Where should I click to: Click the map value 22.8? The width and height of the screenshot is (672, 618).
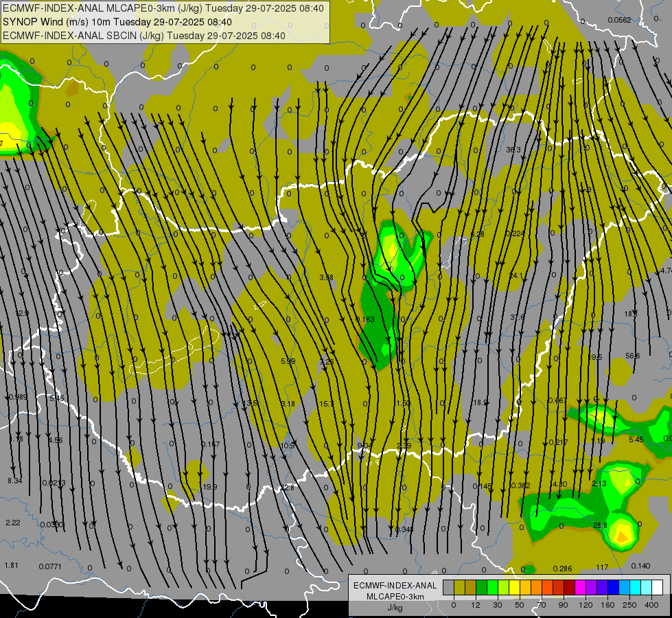tap(288, 488)
